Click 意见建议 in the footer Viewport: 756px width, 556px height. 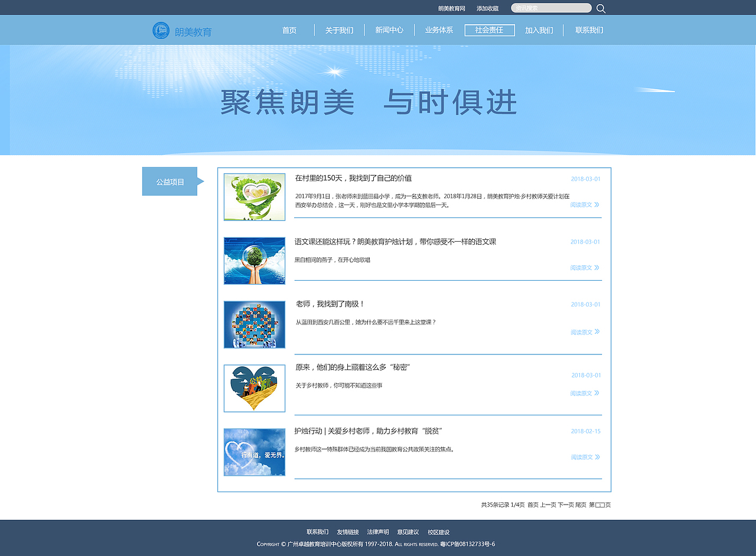[x=409, y=532]
